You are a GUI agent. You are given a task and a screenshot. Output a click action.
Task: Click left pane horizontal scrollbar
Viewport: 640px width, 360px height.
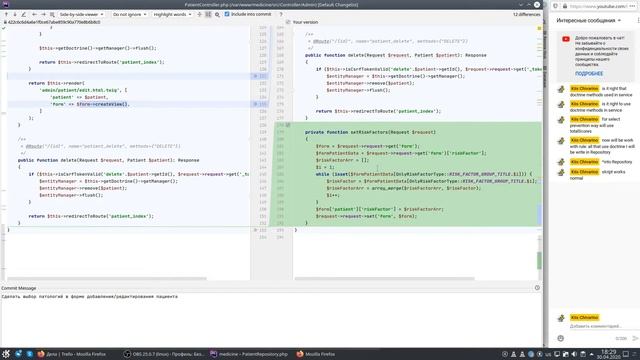click(x=107, y=278)
